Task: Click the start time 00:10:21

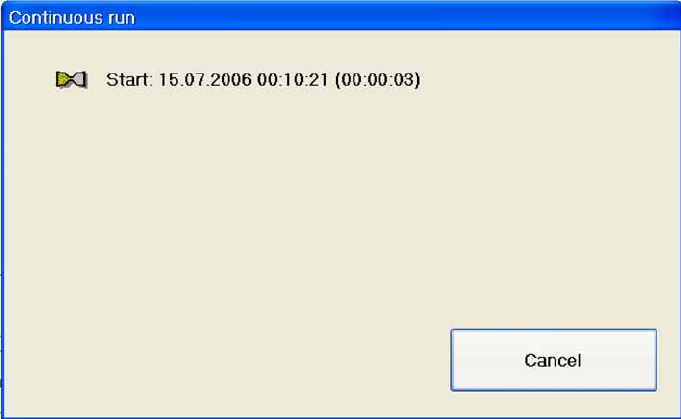Action: tap(292, 80)
